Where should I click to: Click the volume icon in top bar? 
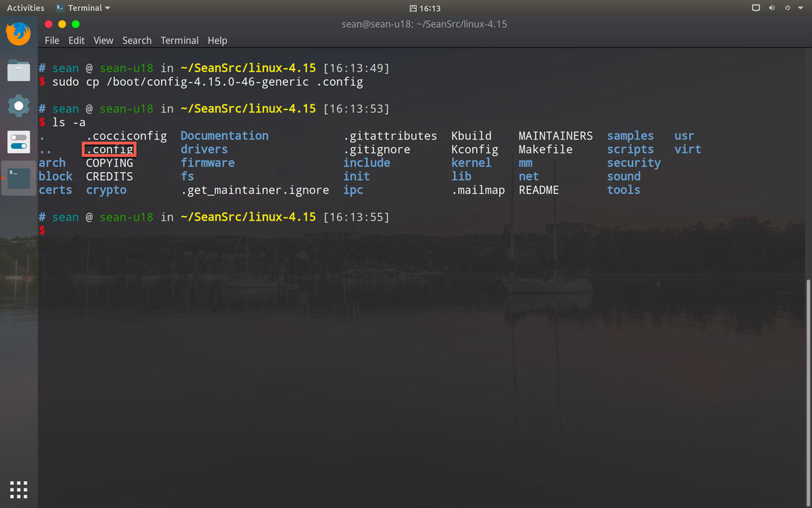[771, 8]
